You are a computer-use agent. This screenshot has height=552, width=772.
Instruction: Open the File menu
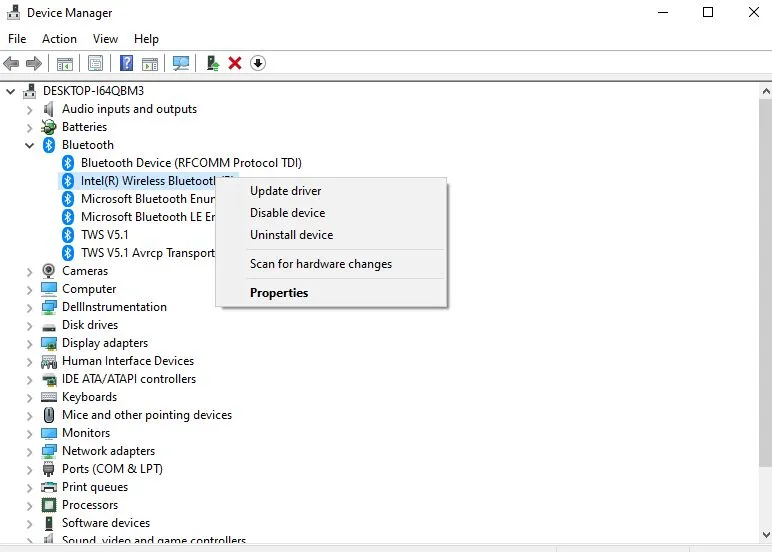click(17, 39)
